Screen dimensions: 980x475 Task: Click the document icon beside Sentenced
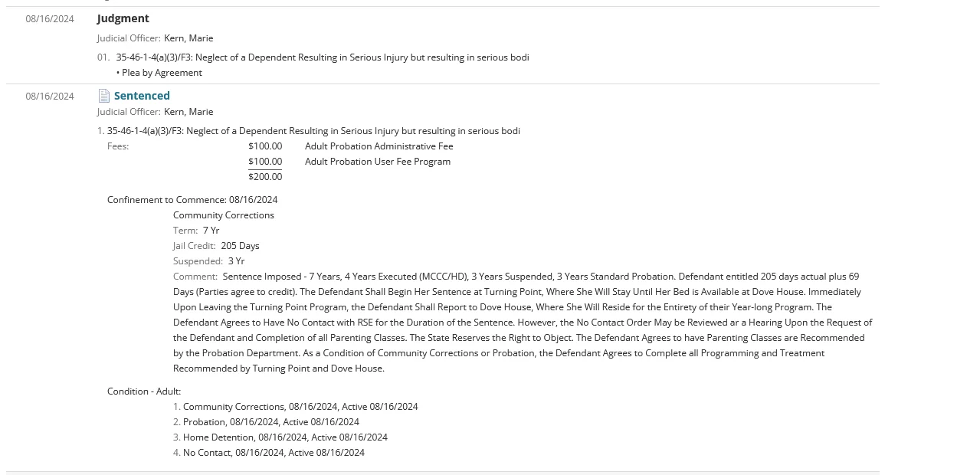[104, 96]
